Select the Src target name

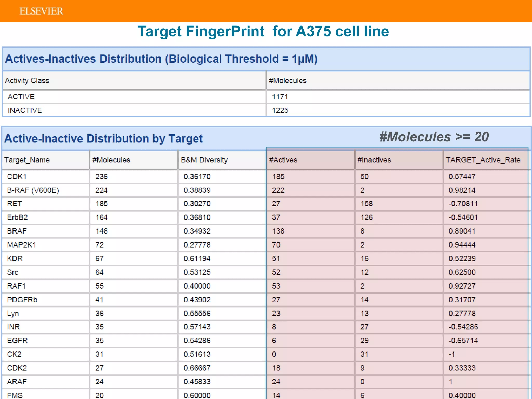(13, 272)
